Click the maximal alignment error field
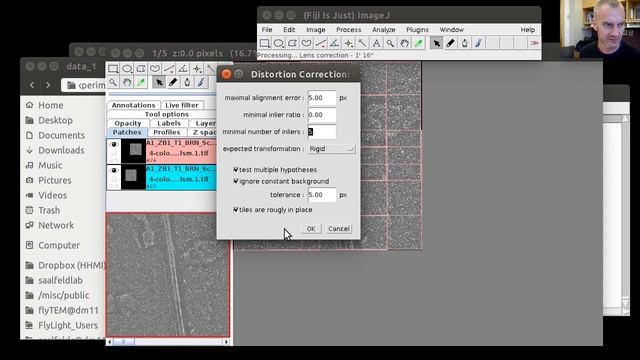 point(322,98)
